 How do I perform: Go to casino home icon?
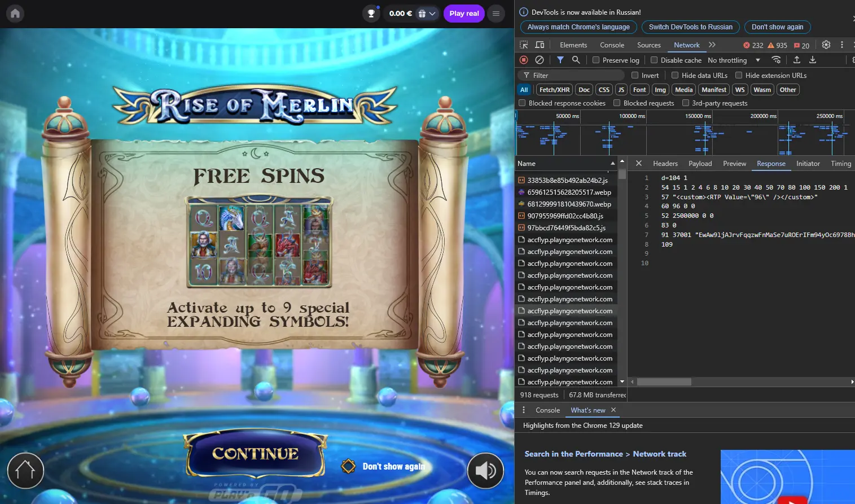[x=15, y=14]
